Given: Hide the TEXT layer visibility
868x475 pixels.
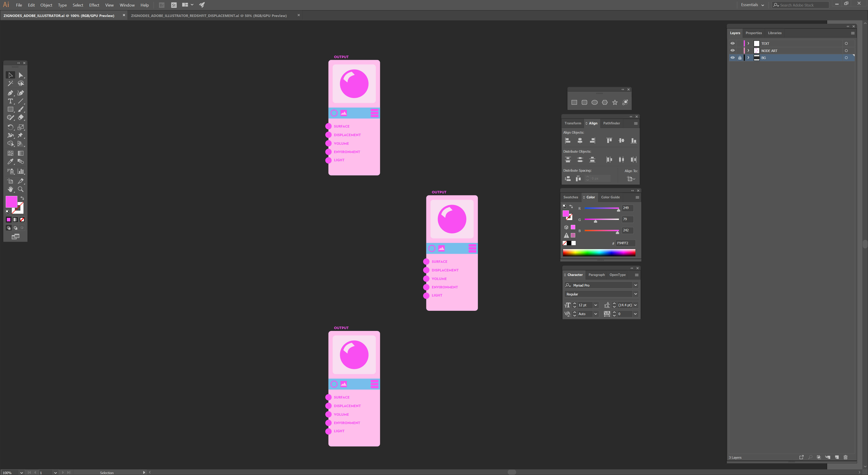Looking at the screenshot, I should click(x=733, y=43).
